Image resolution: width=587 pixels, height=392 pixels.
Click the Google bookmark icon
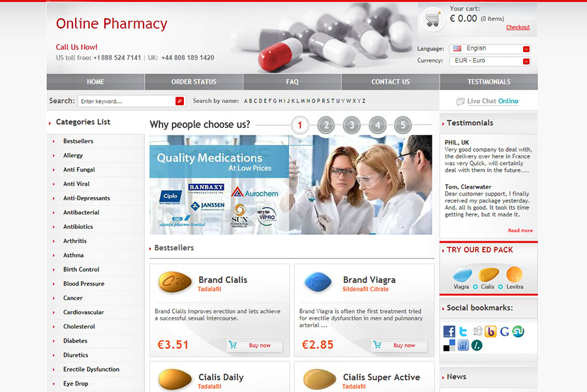[x=504, y=331]
